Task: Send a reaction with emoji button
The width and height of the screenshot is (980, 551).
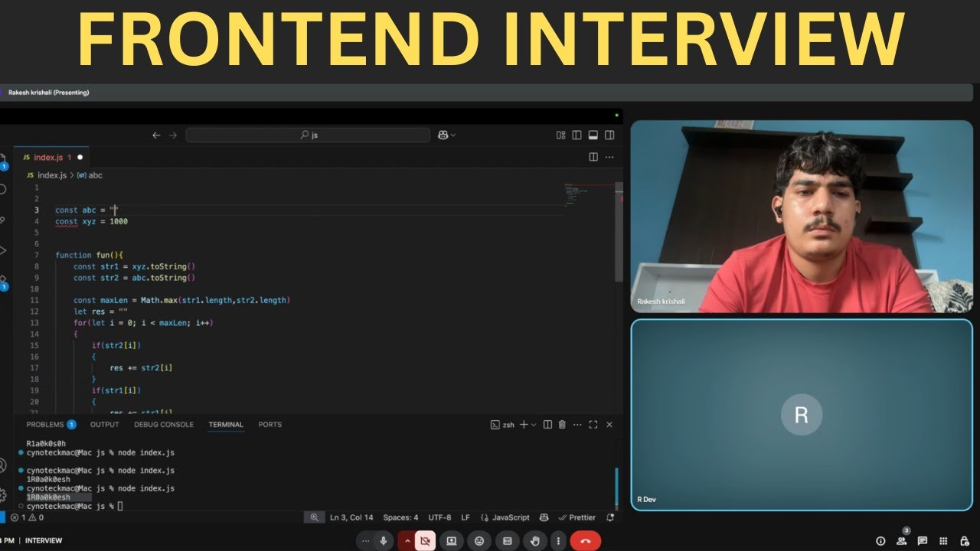Action: tap(479, 540)
